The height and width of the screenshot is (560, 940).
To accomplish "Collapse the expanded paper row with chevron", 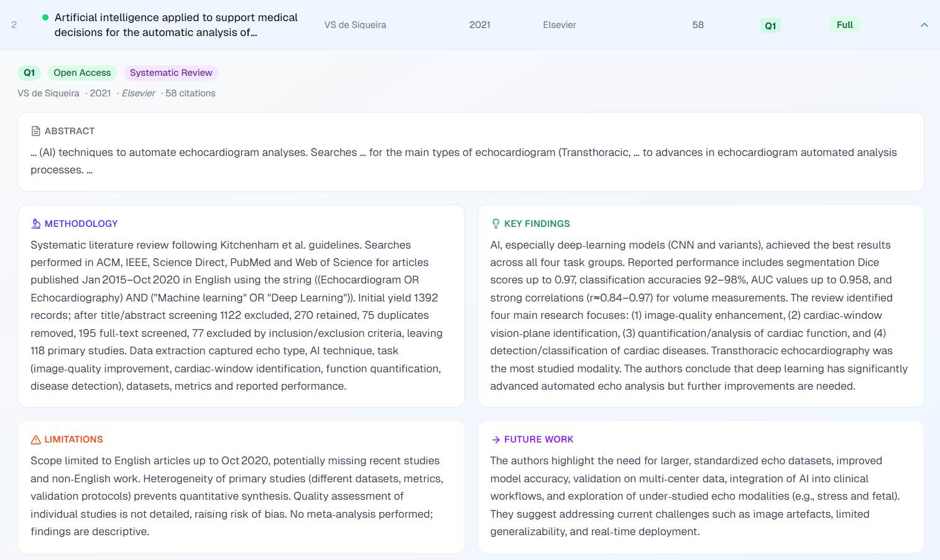I will click(x=924, y=25).
